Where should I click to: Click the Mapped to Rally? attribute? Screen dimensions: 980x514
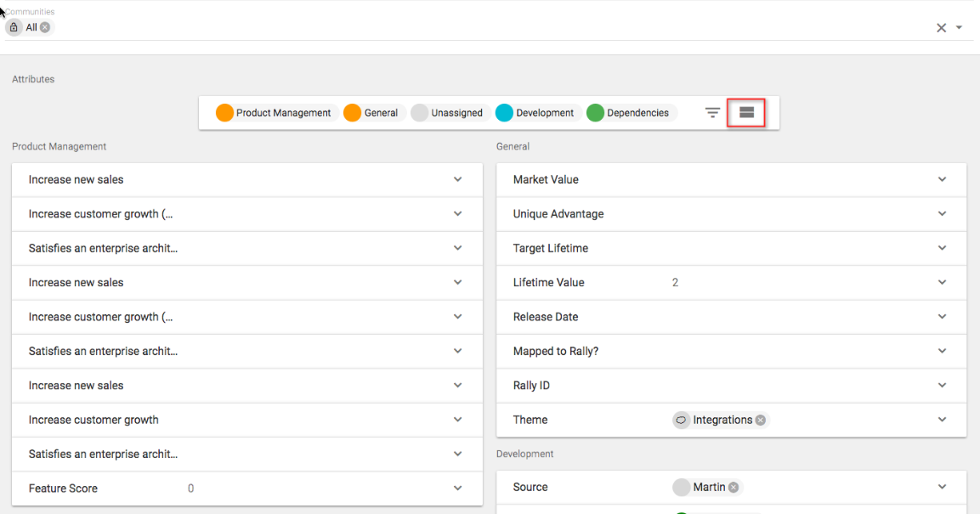556,351
